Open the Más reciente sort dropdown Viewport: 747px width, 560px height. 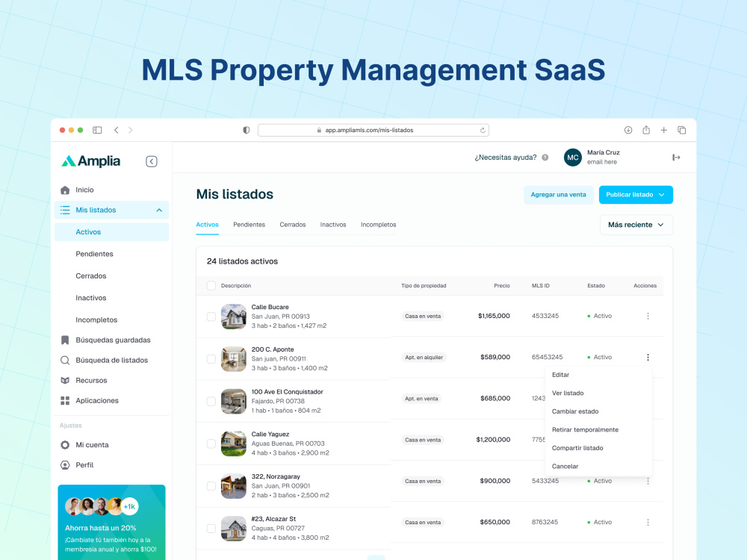pos(636,225)
